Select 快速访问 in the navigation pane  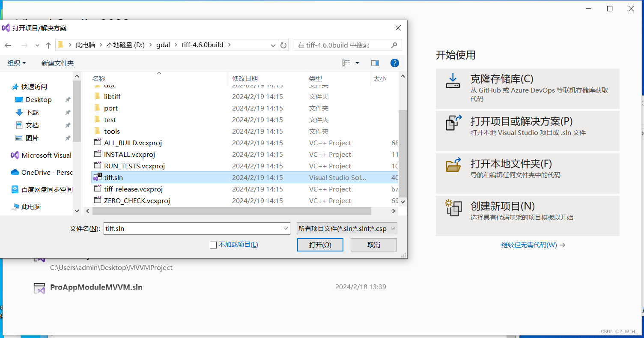coord(34,87)
